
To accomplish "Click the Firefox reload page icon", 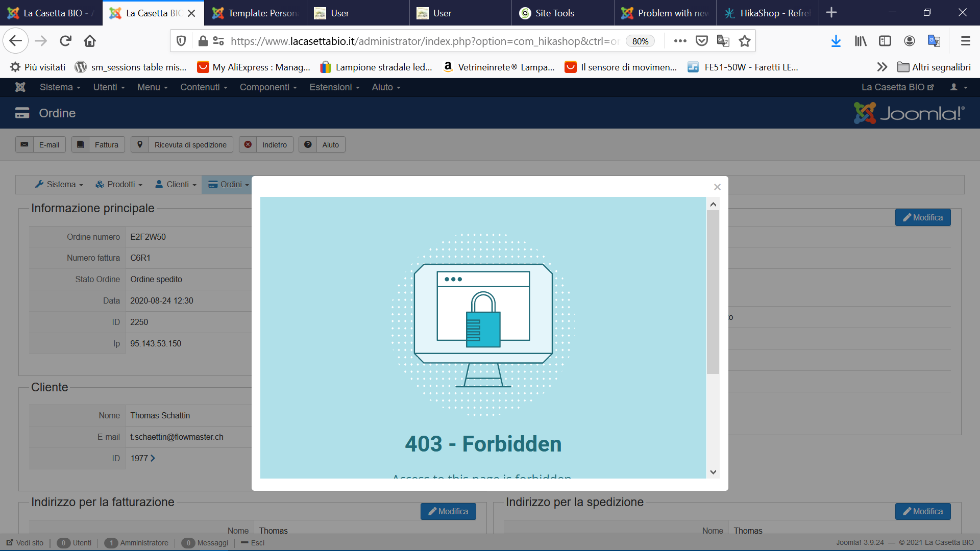I will (65, 41).
